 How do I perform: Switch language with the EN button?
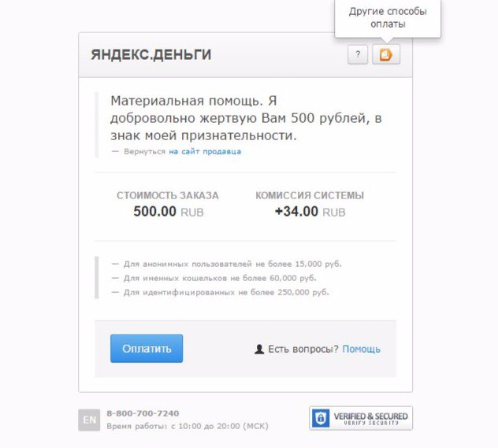coord(89,420)
